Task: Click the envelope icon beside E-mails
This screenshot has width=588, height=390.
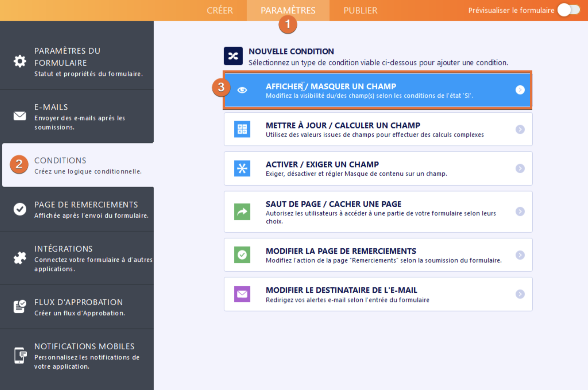Action: coord(20,116)
